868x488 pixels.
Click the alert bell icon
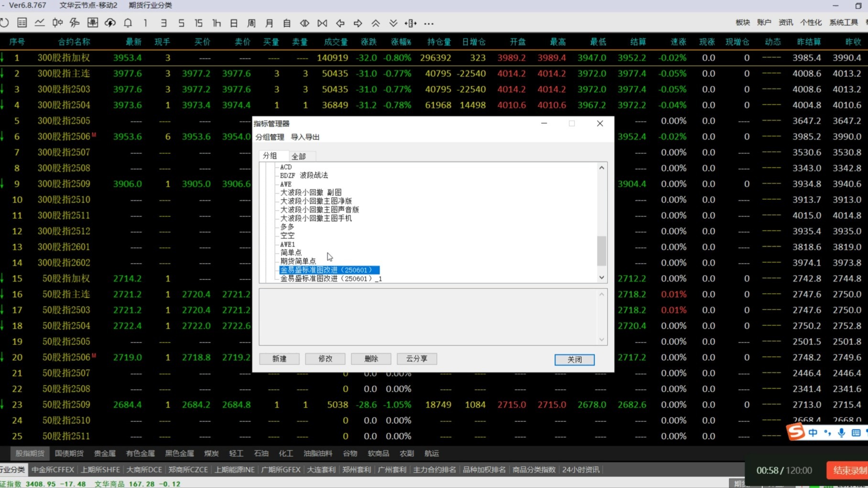pyautogui.click(x=128, y=23)
